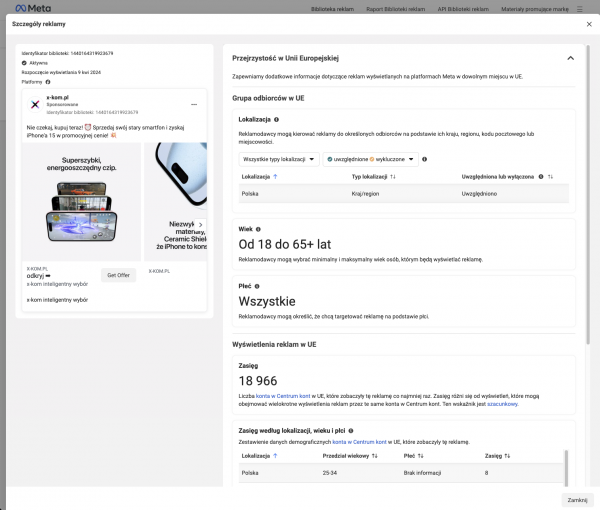Sort reach table by Zasięg column

click(507, 455)
